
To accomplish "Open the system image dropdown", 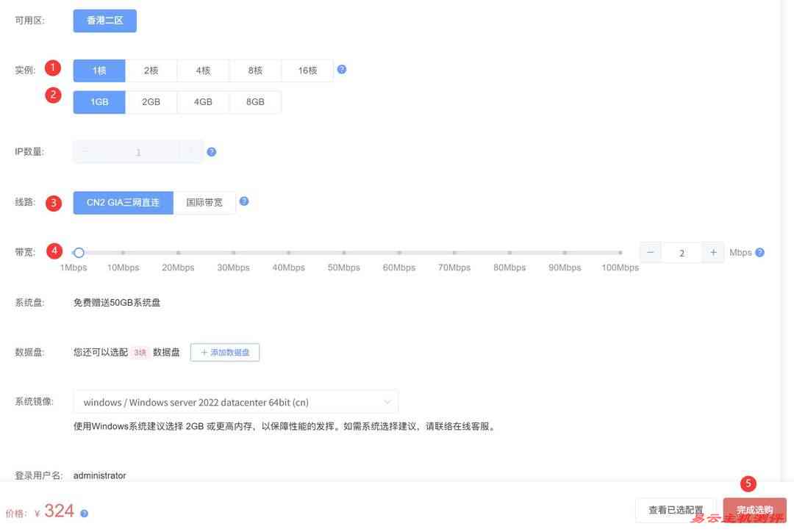I will point(235,401).
